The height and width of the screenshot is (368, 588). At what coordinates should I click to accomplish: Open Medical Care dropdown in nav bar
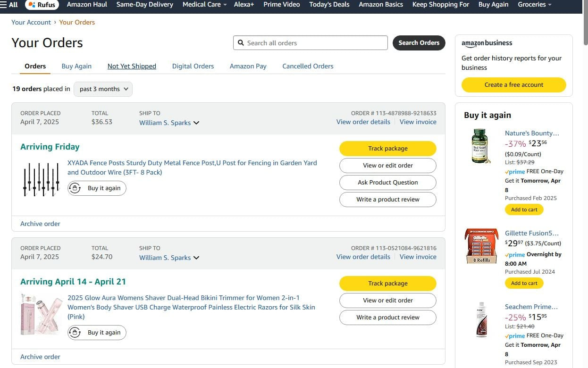pyautogui.click(x=204, y=4)
